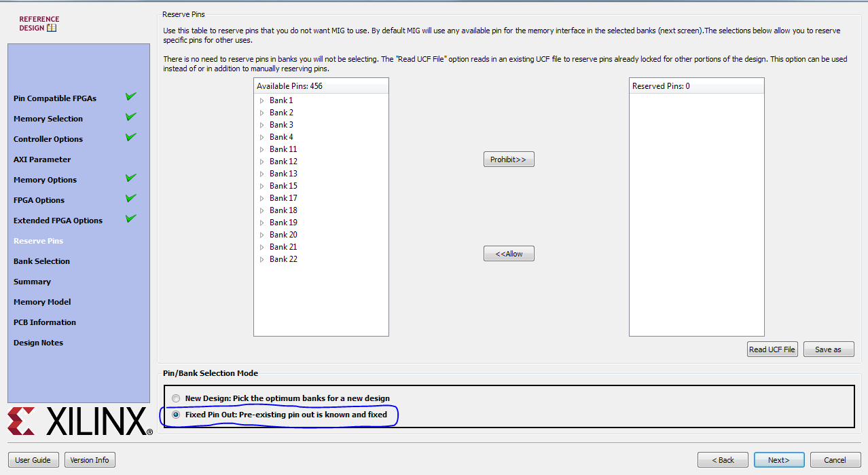Open Design Notes step

tap(38, 343)
